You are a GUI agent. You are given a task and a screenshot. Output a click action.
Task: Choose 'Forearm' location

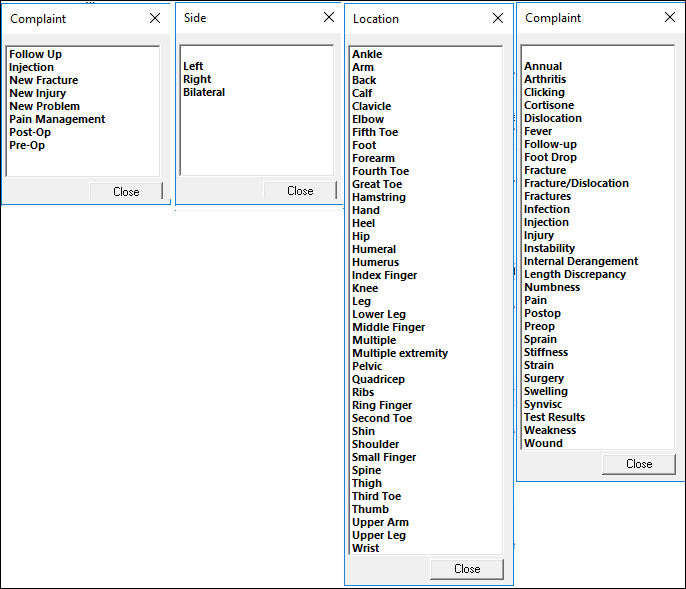point(373,158)
